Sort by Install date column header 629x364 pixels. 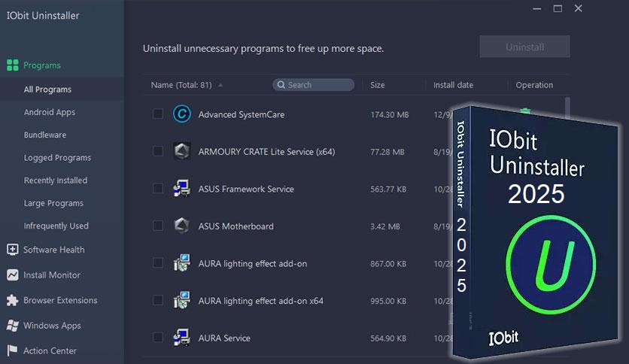[x=453, y=85]
